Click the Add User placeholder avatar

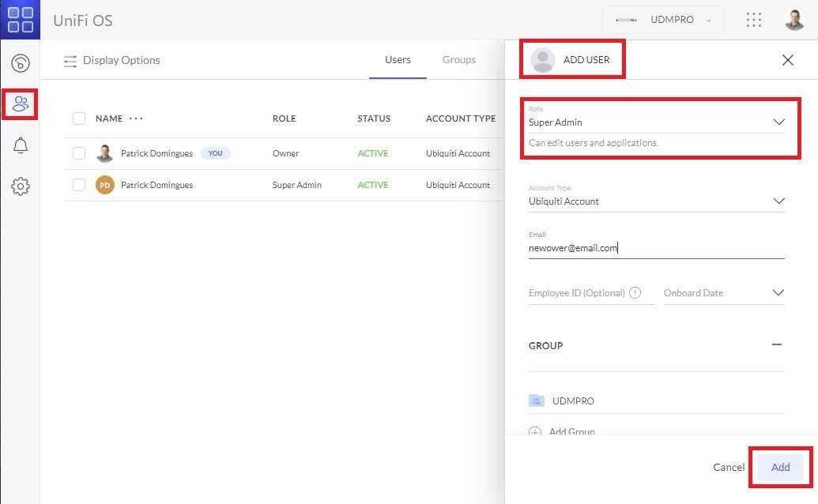coord(542,60)
